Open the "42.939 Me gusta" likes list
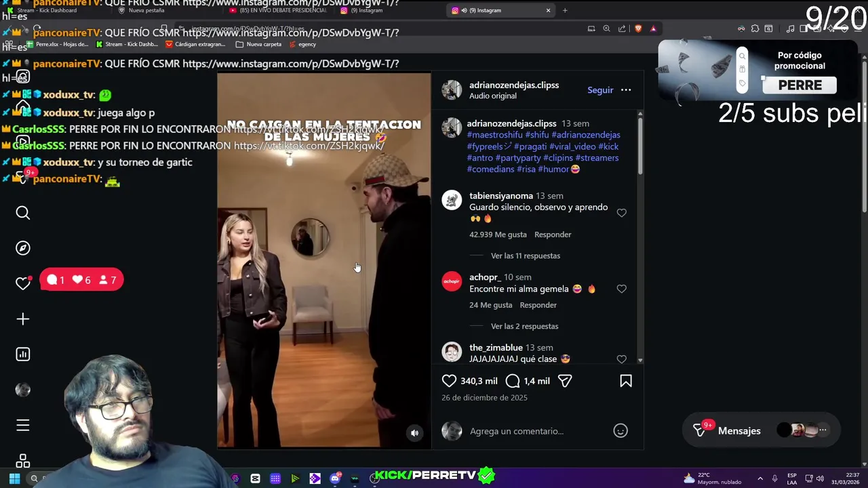Screen dimensions: 868x488 (x=498, y=235)
